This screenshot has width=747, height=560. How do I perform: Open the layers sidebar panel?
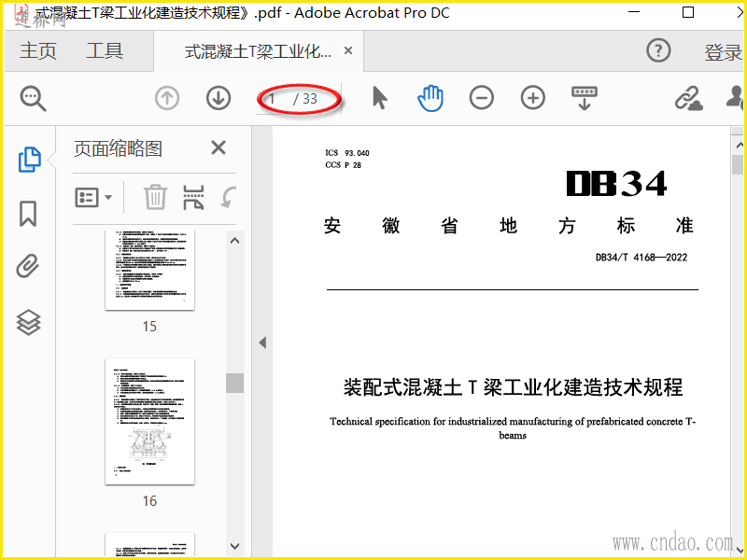coord(29,322)
